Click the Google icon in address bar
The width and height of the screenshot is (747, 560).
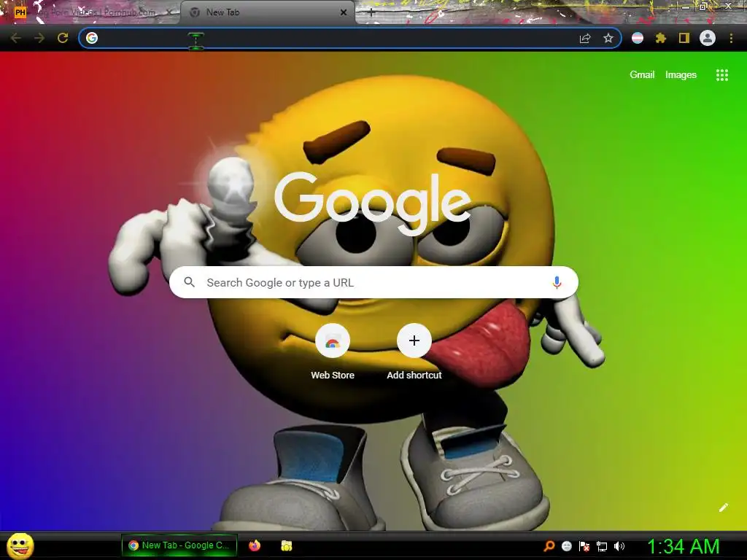92,38
